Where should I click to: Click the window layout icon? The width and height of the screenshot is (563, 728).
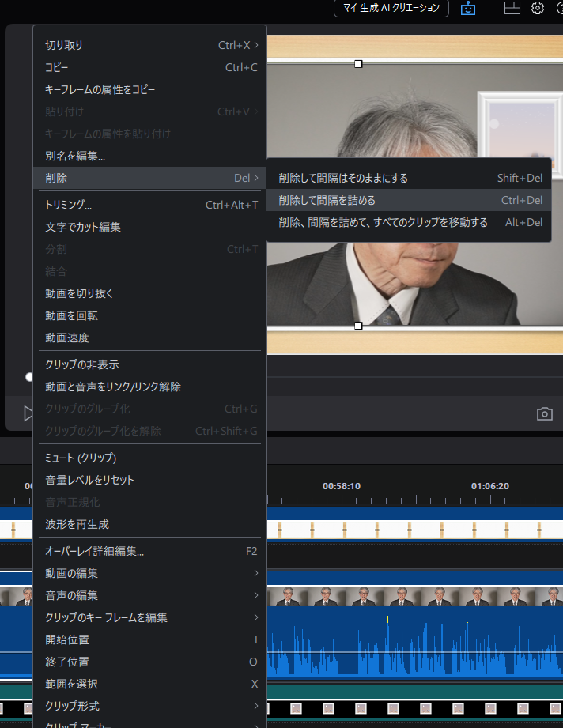click(512, 9)
